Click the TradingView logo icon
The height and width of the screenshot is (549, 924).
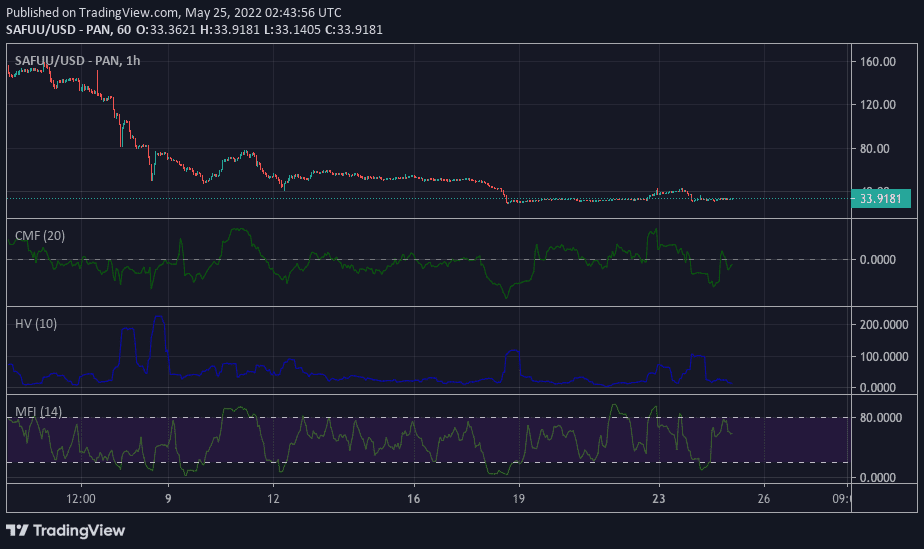point(18,529)
